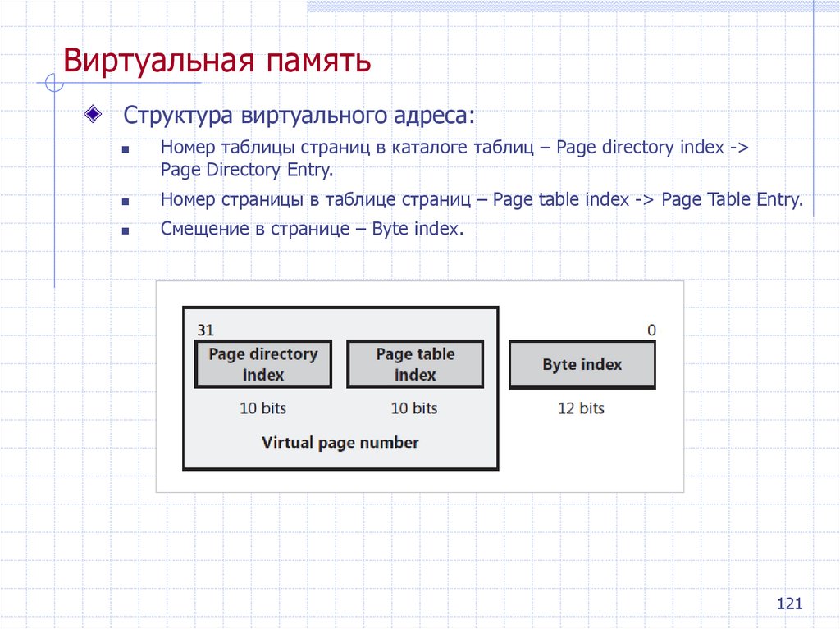Click the "12 bits" label
The width and height of the screenshot is (840, 629).
pyautogui.click(x=582, y=408)
